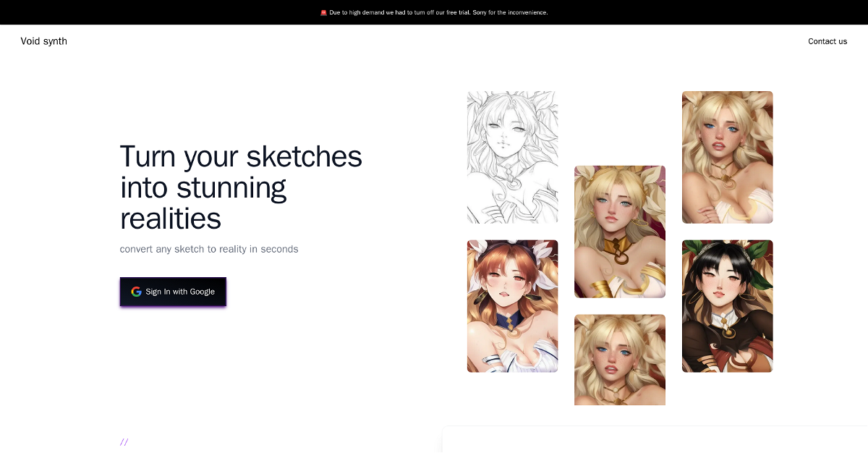Viewport: 868px width, 453px height.
Task: Go to the Void synth home logo
Action: click(x=44, y=41)
